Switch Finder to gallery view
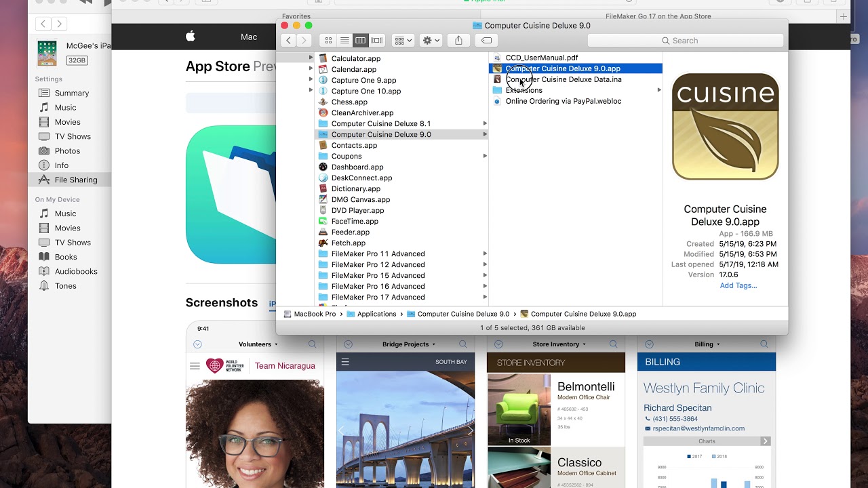The image size is (868, 488). click(377, 41)
